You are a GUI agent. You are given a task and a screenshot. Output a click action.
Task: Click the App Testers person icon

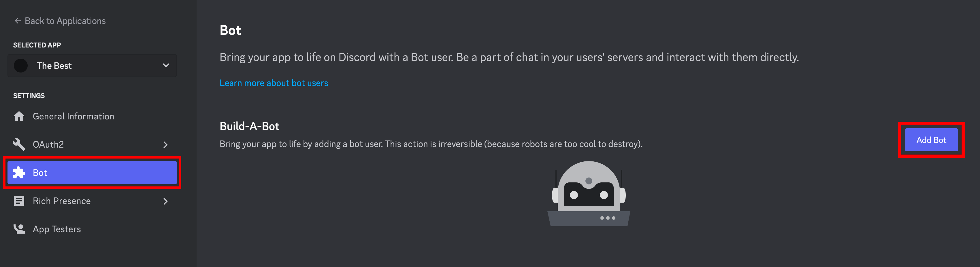[19, 229]
